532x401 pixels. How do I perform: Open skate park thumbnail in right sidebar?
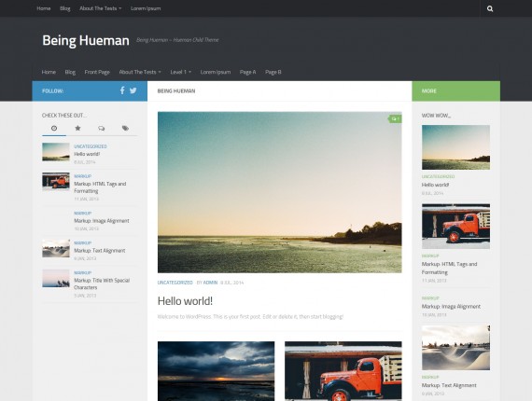point(455,348)
